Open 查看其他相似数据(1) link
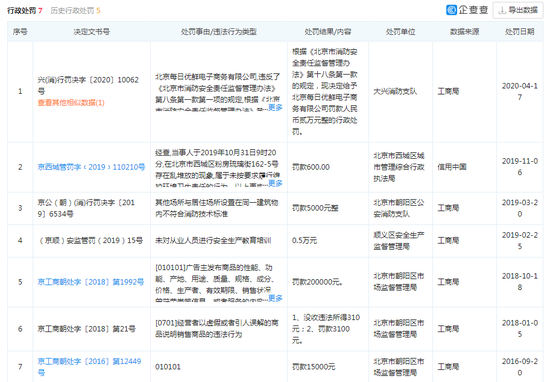550x382 pixels. 71,103
